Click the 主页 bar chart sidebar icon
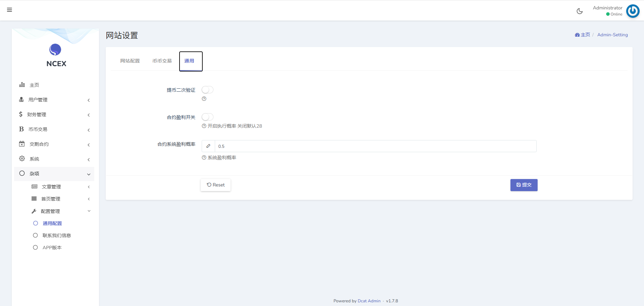Image resolution: width=644 pixels, height=306 pixels. click(x=22, y=85)
